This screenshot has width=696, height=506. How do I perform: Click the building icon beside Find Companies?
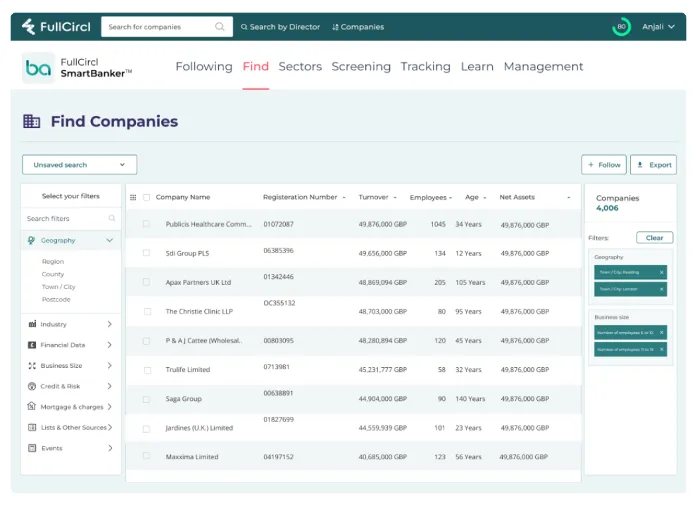click(x=31, y=121)
